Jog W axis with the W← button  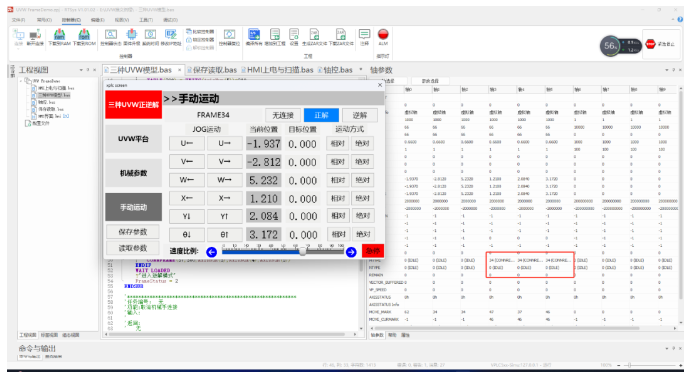(x=186, y=180)
